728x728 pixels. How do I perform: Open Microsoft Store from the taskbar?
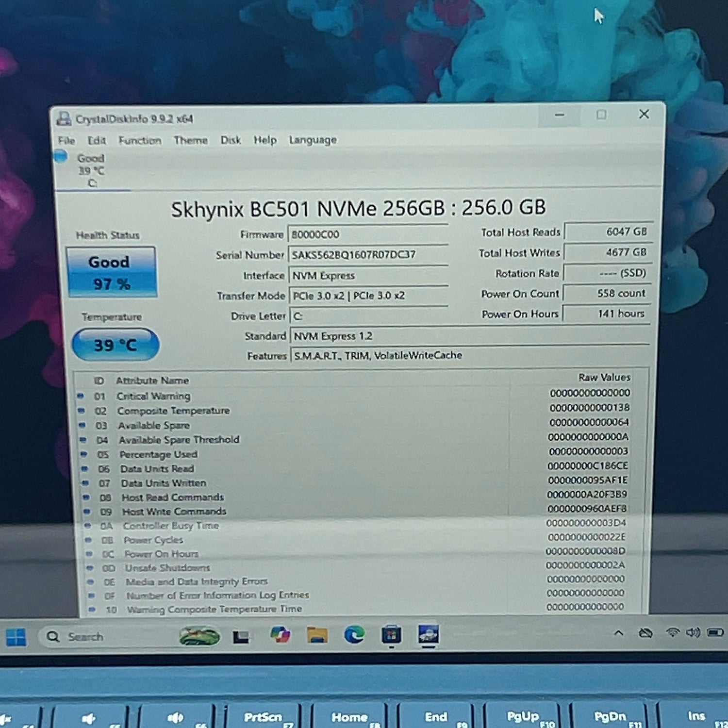391,634
